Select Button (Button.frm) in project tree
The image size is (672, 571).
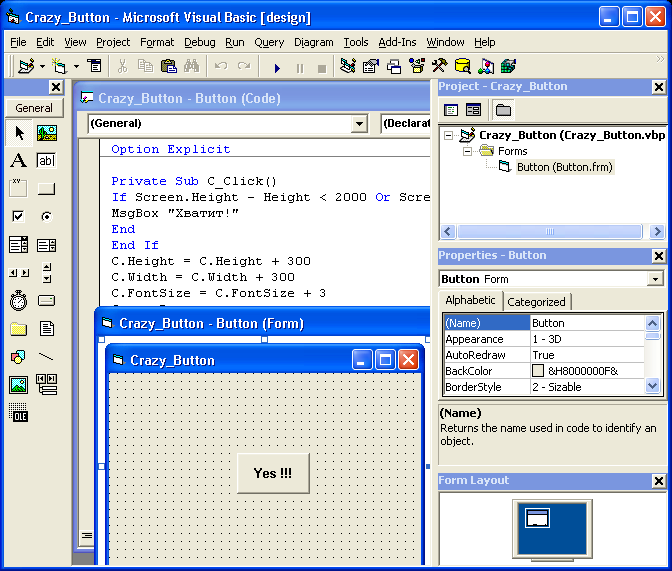[564, 167]
